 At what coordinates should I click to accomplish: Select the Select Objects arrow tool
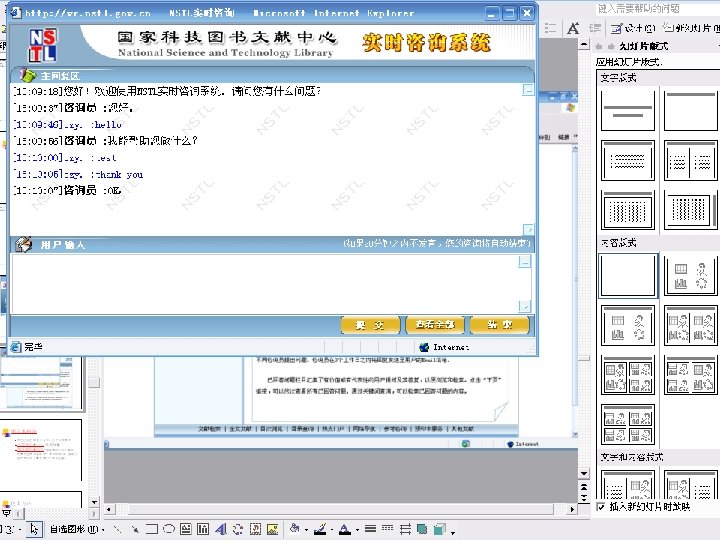34,529
